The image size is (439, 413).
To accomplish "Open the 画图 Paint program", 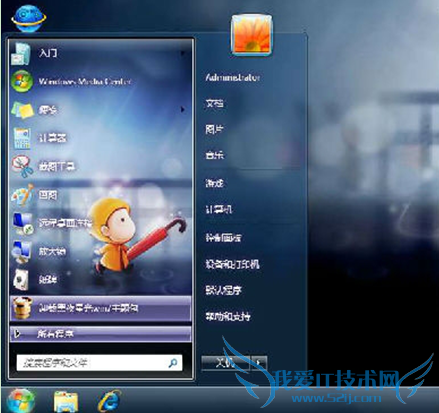I will 100,194.
